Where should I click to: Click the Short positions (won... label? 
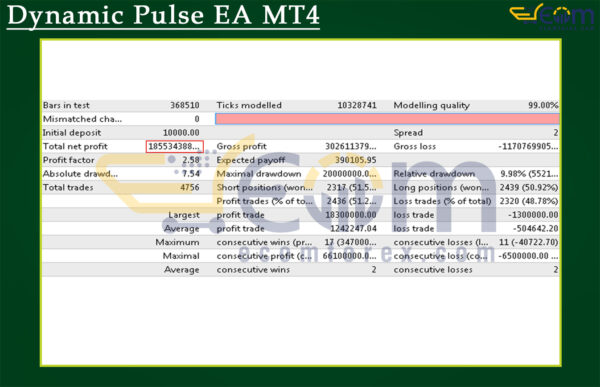pyautogui.click(x=264, y=188)
